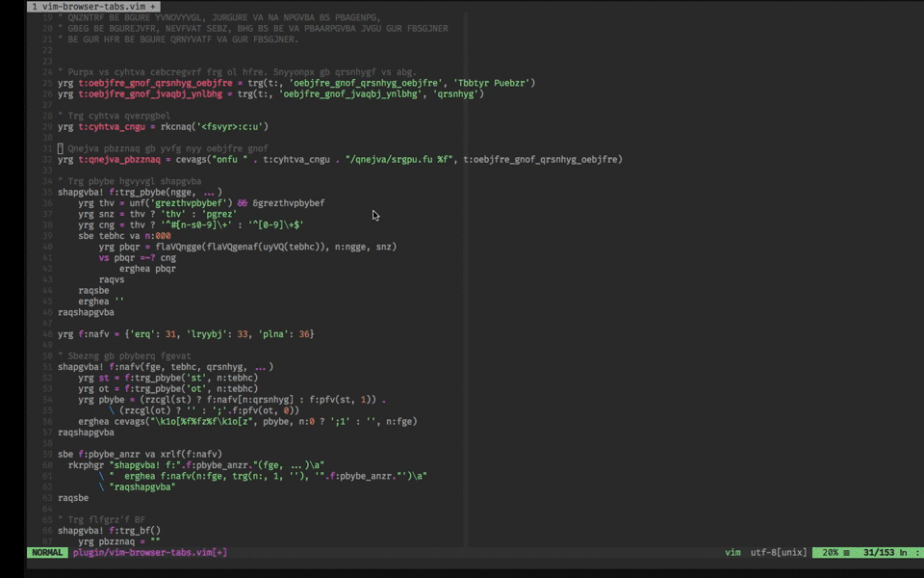Click 'erghea pbqr' on line 42
Viewport: 924px width, 578px height.
(147, 269)
